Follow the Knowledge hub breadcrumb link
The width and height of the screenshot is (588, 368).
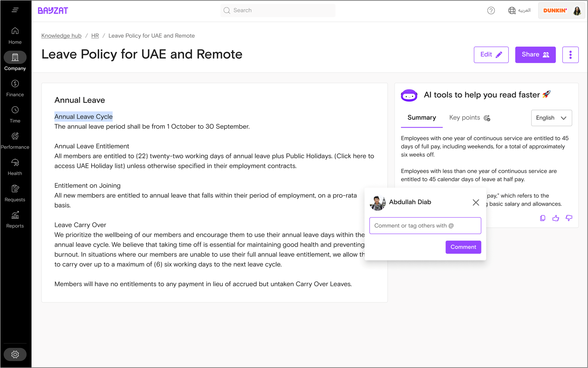tap(61, 36)
